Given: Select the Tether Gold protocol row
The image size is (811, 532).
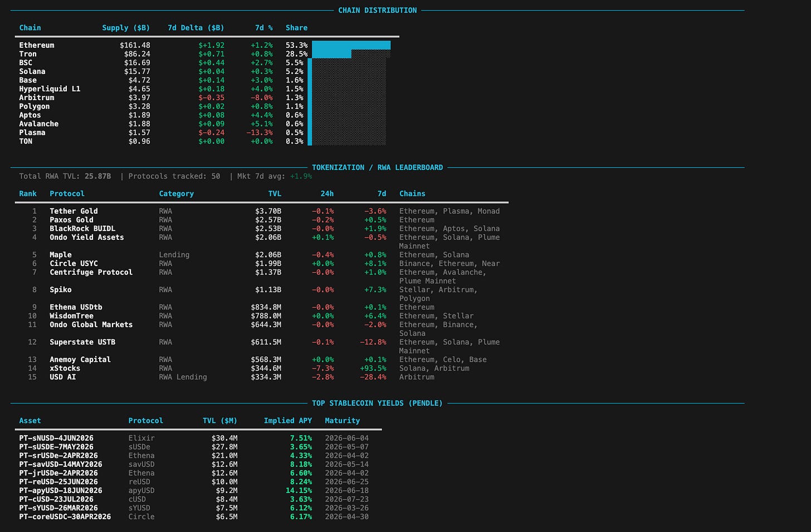Looking at the screenshot, I should [x=262, y=211].
